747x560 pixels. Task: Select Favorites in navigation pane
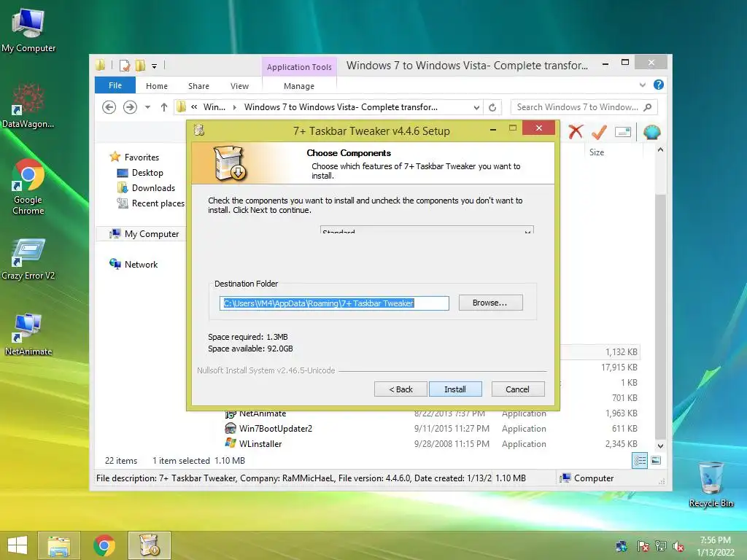point(142,157)
